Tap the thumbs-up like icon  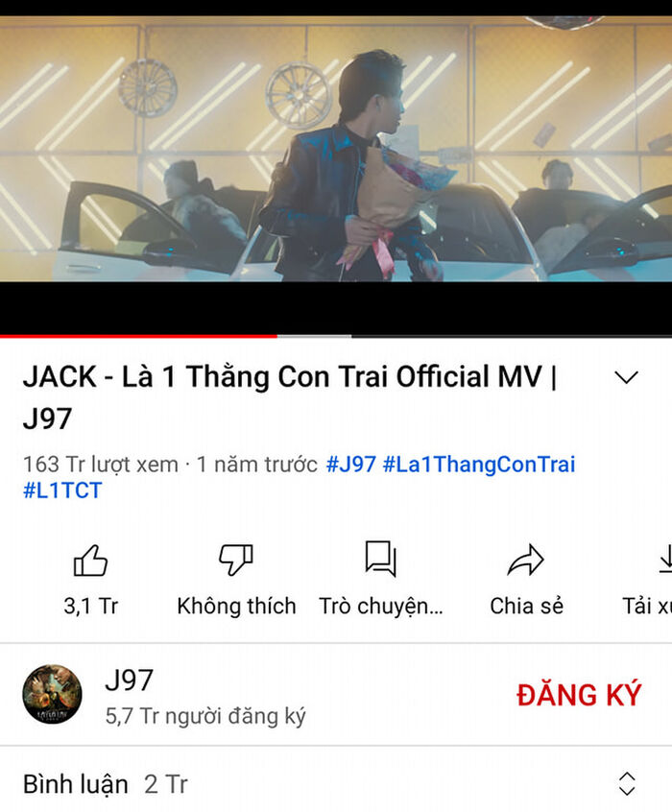(90, 561)
